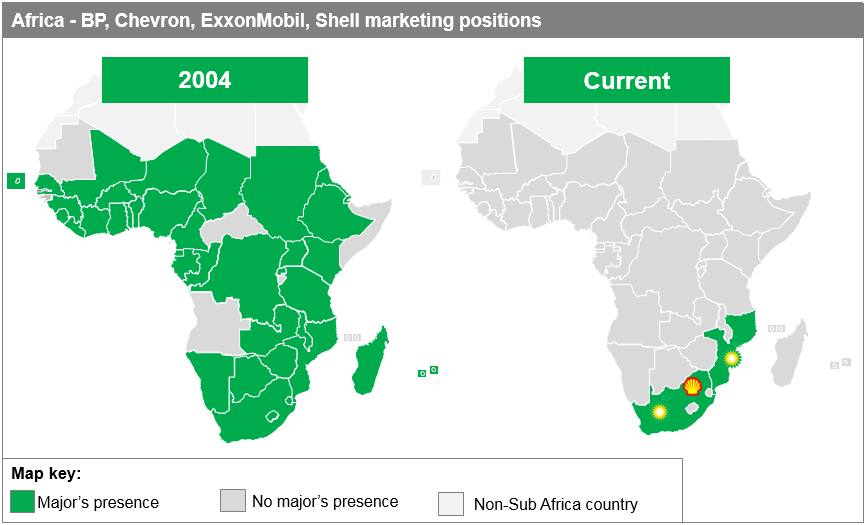The image size is (866, 525).
Task: Click the BP sunburst logo in South Africa
Action: (x=658, y=412)
